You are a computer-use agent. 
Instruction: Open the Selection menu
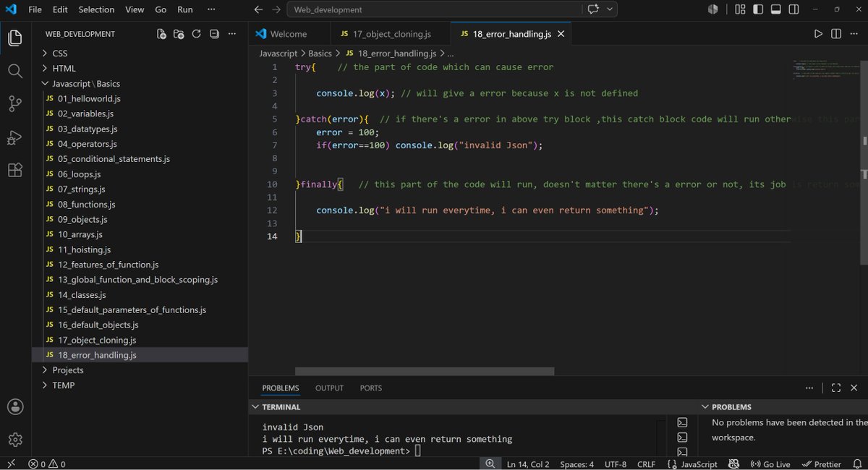96,9
